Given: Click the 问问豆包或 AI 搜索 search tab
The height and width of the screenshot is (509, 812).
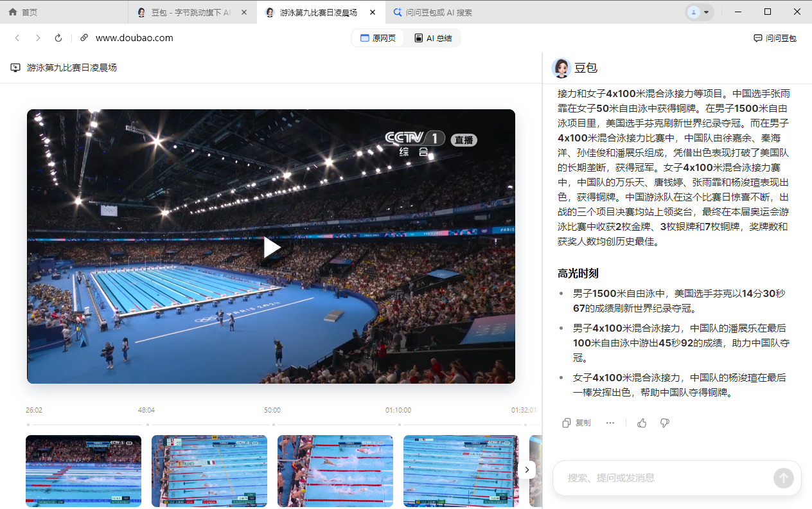Looking at the screenshot, I should tap(433, 12).
